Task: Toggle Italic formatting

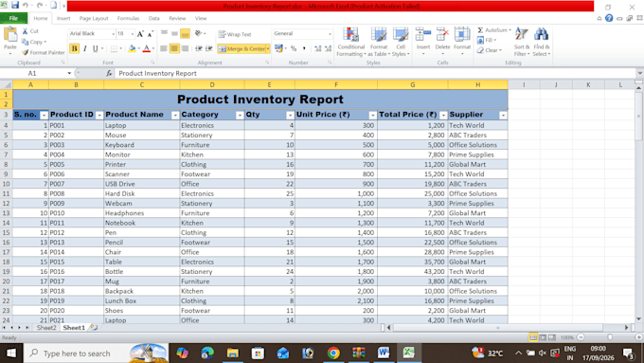Action: point(85,49)
